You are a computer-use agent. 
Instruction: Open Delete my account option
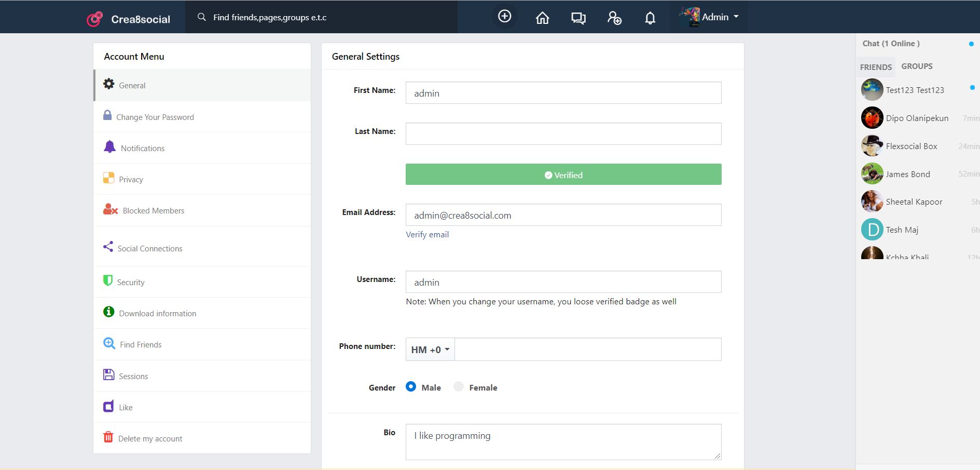(150, 438)
